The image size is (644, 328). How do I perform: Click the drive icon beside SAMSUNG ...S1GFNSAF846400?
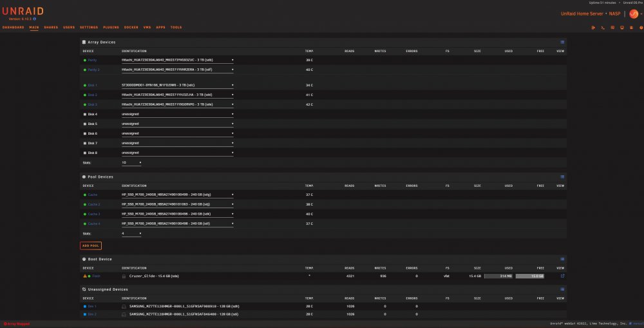[124, 314]
